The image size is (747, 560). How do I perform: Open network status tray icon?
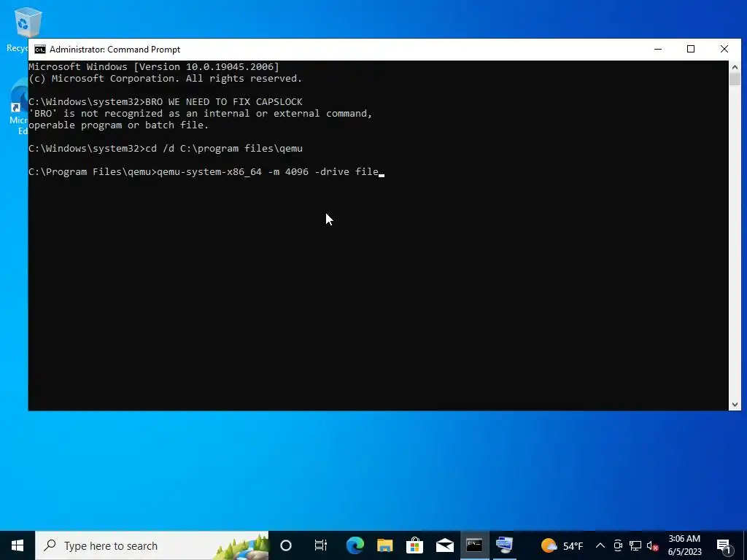[x=635, y=545]
